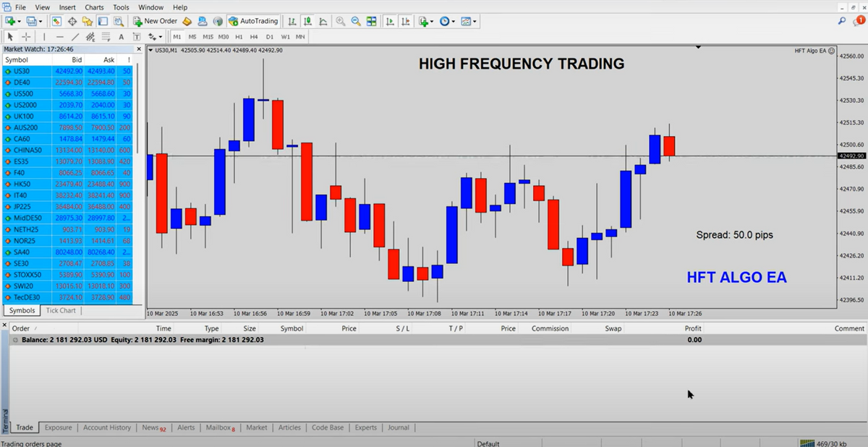The height and width of the screenshot is (447, 868).
Task: Open the new chart dropdown arrow
Action: pos(19,22)
